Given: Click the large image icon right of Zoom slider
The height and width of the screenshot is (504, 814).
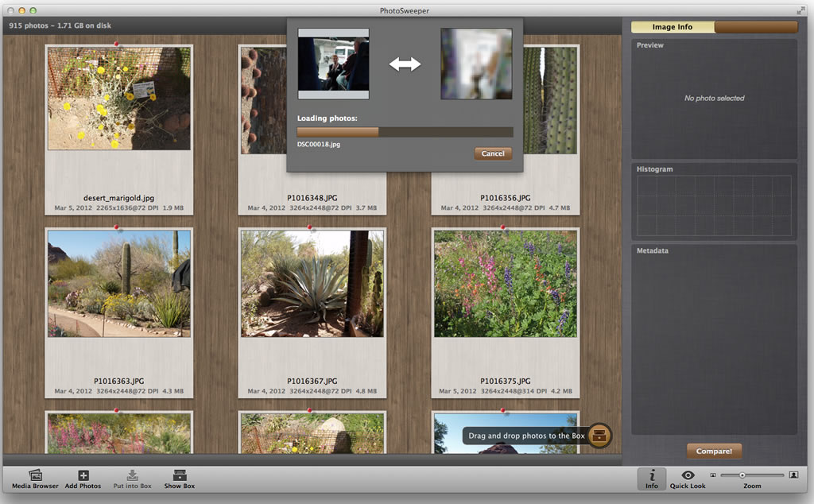Looking at the screenshot, I should pos(793,475).
